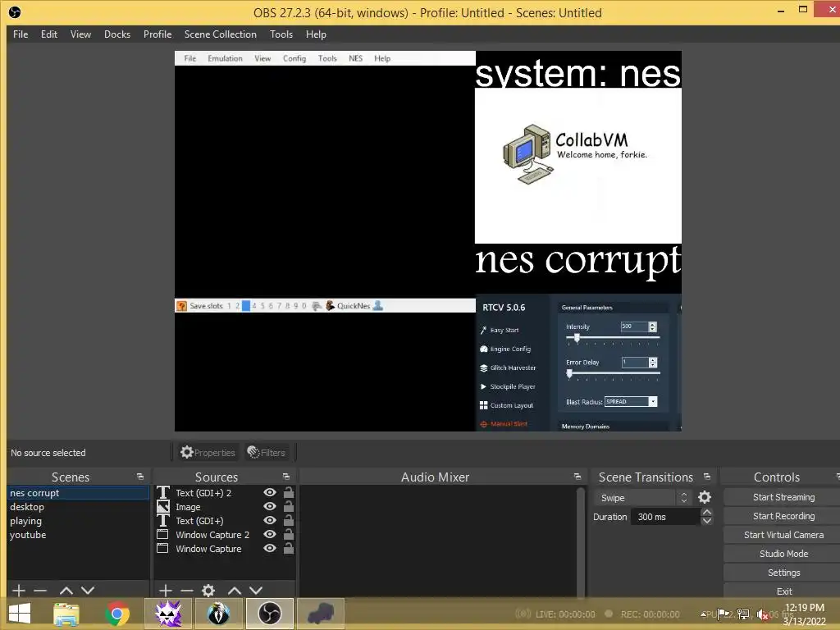840x630 pixels.
Task: Click the Exit button
Action: pos(783,591)
